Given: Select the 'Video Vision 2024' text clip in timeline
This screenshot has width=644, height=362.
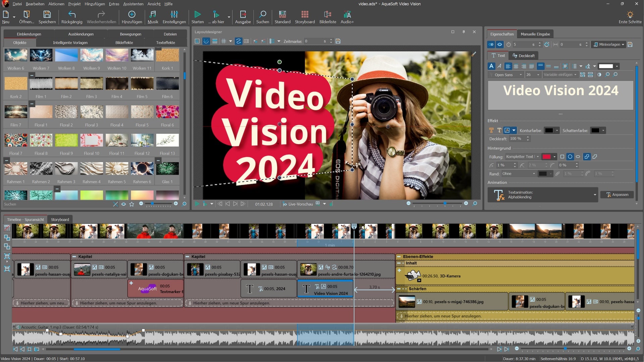Looking at the screenshot, I should pyautogui.click(x=325, y=289).
